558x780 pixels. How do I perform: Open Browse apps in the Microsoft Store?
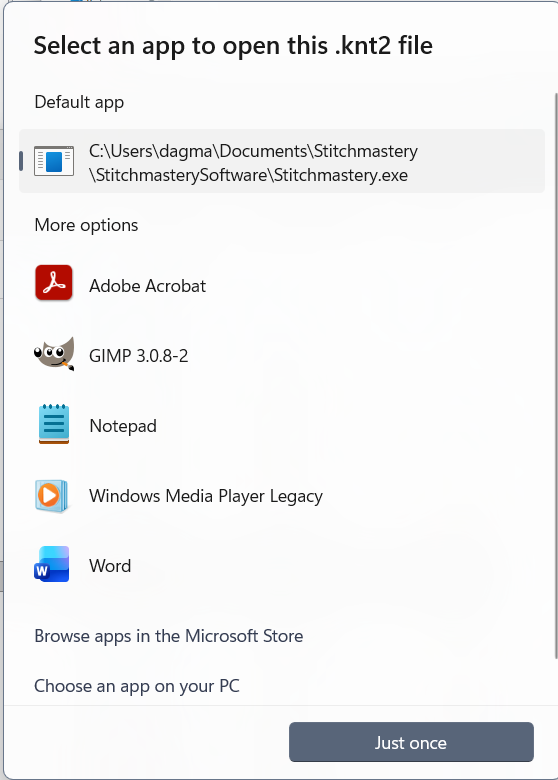pos(169,636)
